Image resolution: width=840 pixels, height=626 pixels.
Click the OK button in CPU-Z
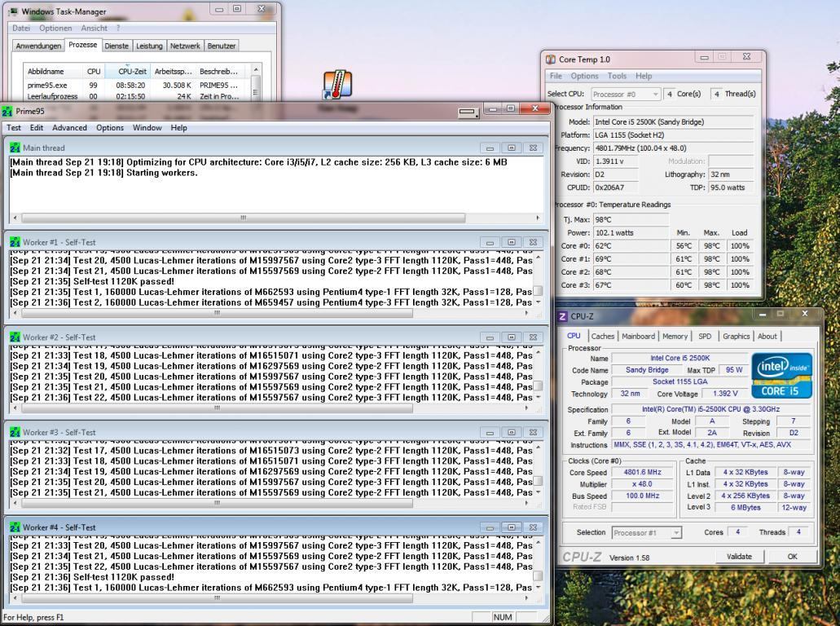[x=792, y=557]
